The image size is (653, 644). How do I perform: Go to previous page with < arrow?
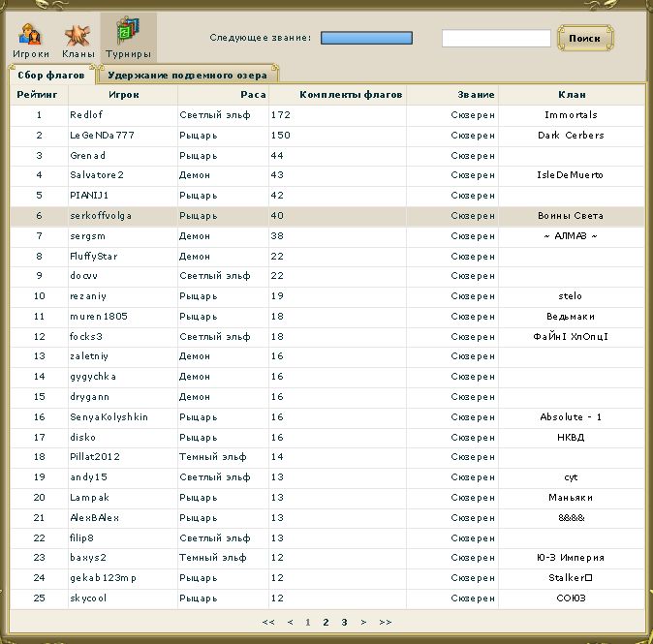pos(290,622)
